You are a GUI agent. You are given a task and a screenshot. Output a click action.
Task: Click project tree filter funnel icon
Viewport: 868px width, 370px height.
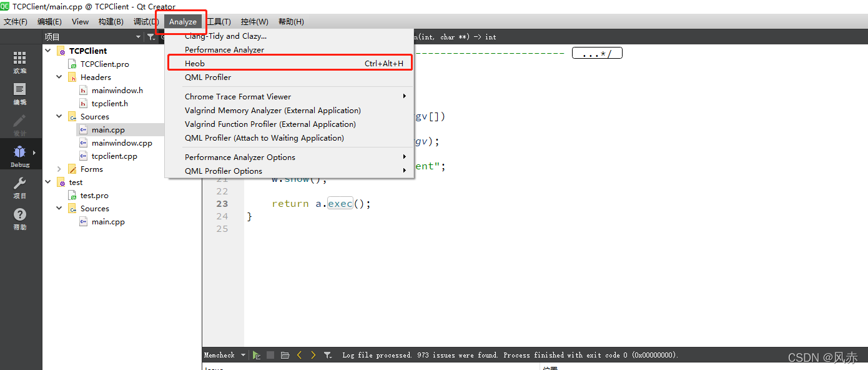click(150, 37)
